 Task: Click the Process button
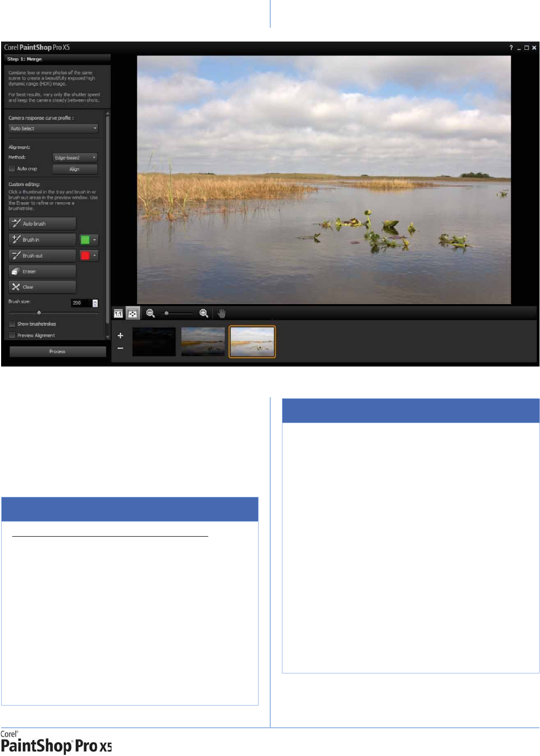click(58, 352)
